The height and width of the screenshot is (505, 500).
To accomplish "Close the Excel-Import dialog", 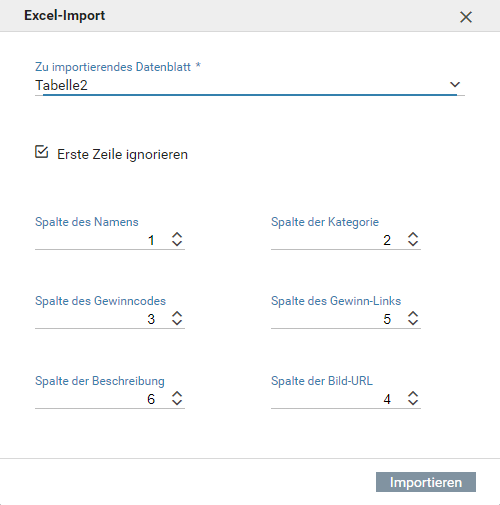I will tap(466, 17).
